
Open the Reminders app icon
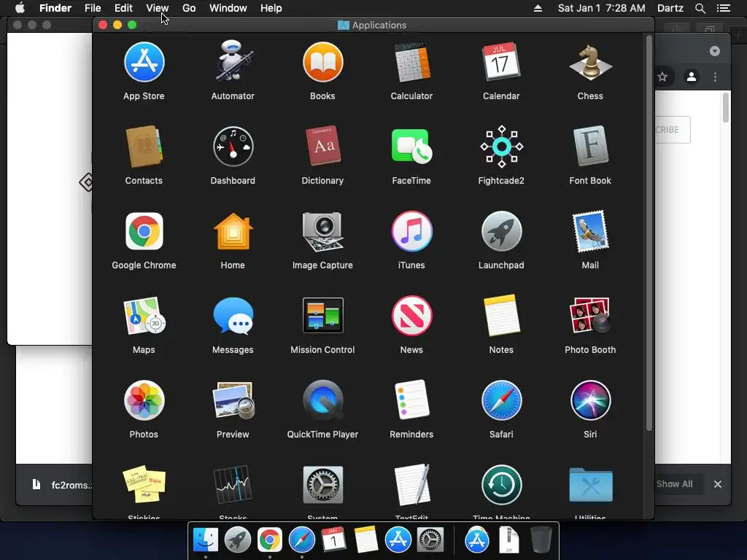click(x=411, y=400)
